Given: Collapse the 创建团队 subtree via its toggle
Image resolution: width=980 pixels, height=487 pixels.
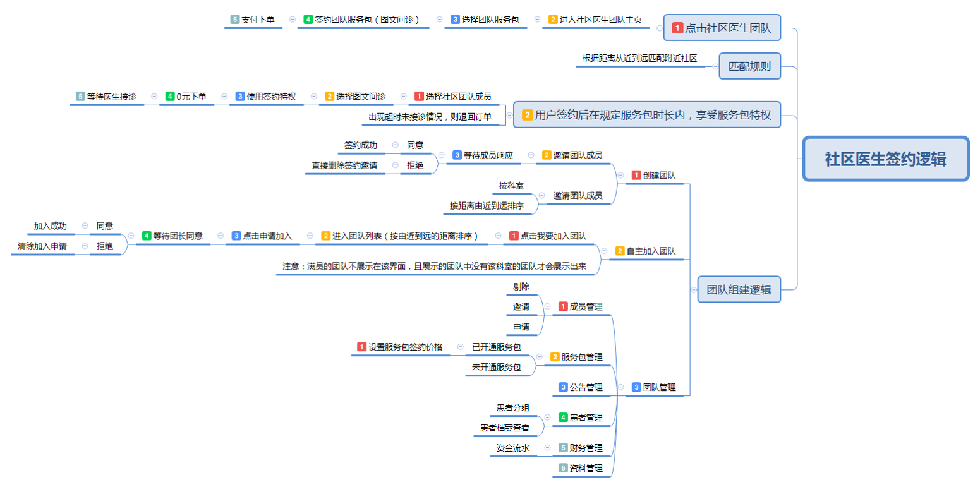Looking at the screenshot, I should 622,175.
